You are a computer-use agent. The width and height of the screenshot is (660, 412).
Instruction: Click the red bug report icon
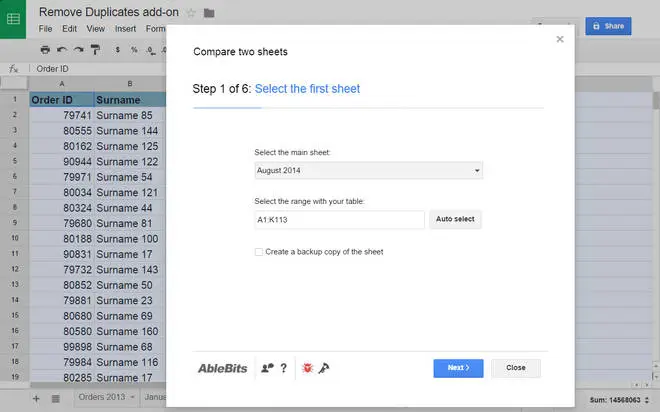(x=307, y=368)
